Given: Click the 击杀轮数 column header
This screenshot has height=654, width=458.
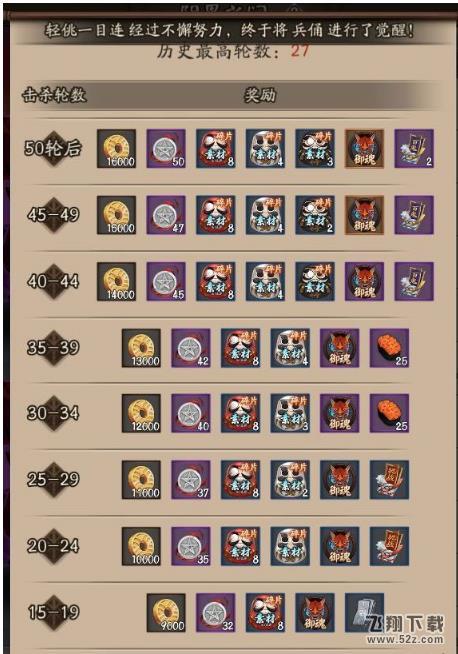Looking at the screenshot, I should click(x=54, y=95).
